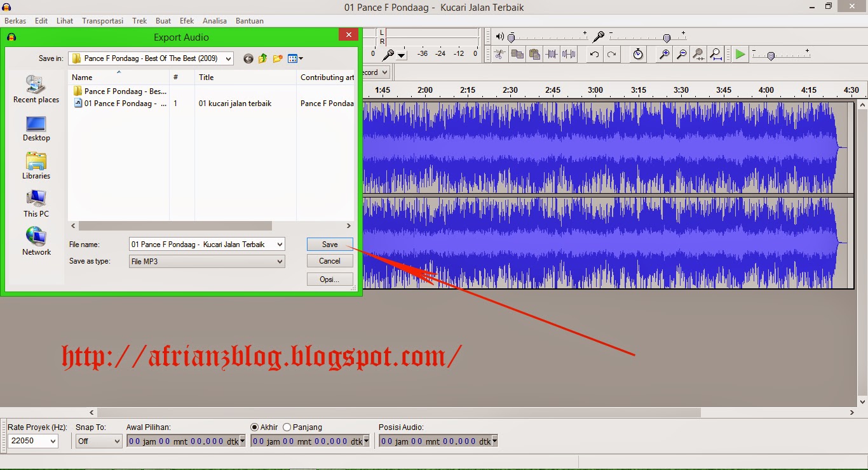
Task: Click the green play-at-speed button
Action: [740, 55]
